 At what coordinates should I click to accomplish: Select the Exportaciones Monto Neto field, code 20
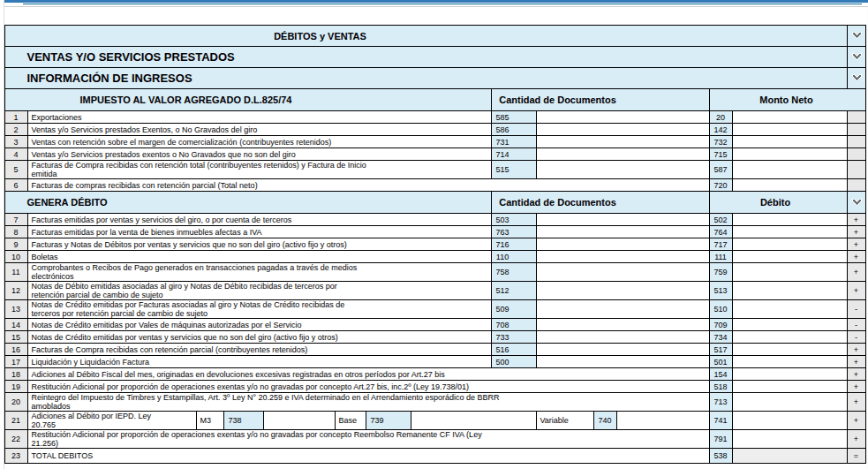pos(789,117)
